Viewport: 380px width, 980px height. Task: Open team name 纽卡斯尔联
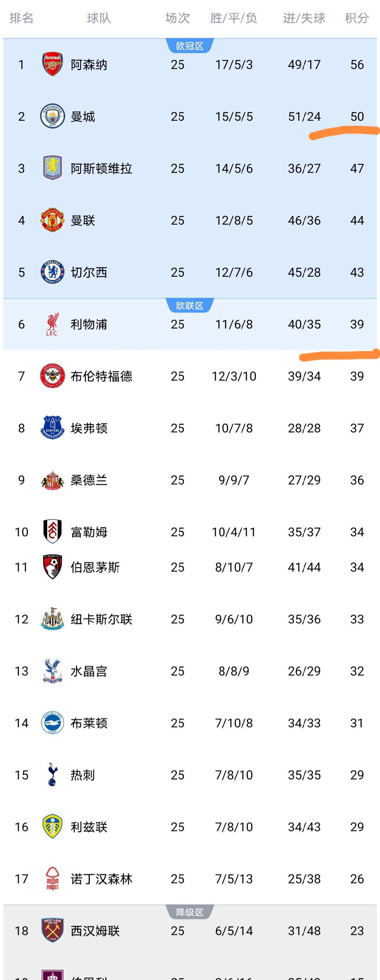click(101, 619)
